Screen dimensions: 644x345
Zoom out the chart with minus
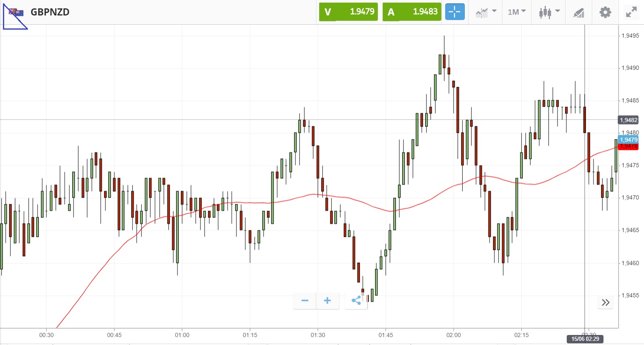pyautogui.click(x=305, y=301)
